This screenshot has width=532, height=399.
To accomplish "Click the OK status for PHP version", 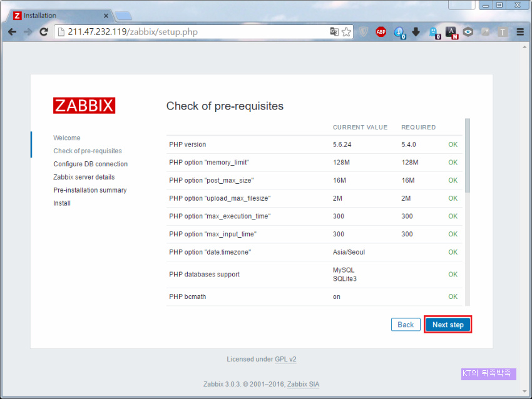I will click(453, 144).
